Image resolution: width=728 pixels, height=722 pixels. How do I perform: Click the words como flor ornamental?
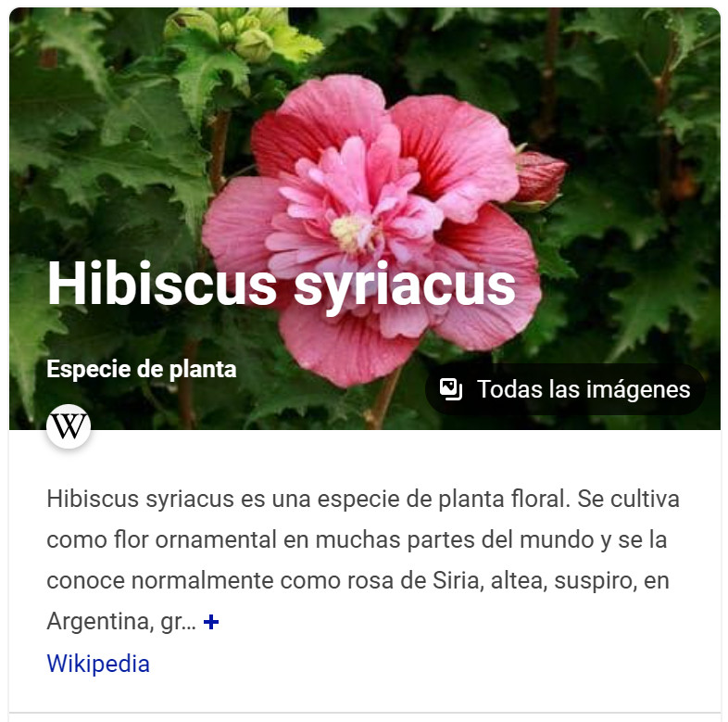[x=161, y=539]
